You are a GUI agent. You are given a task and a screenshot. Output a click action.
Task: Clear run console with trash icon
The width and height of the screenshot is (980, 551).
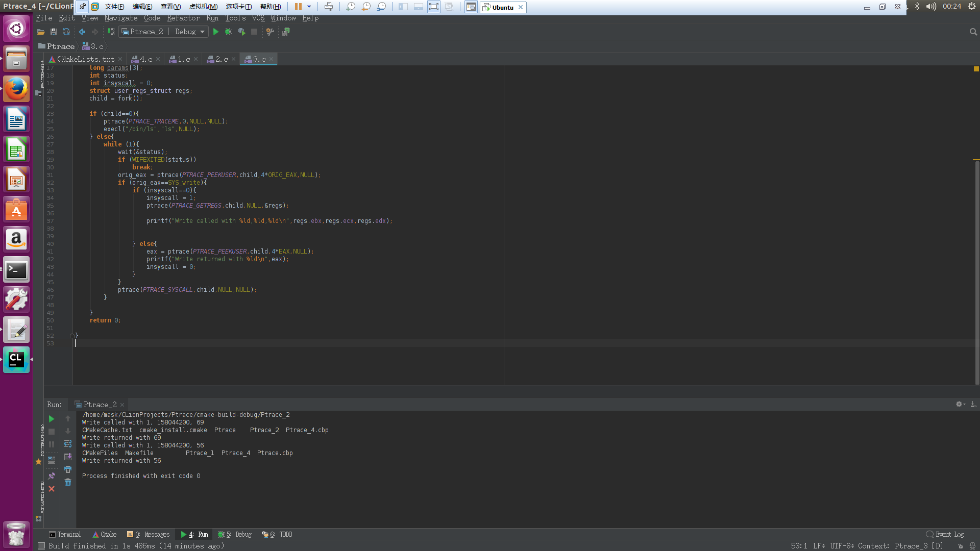pos(68,482)
